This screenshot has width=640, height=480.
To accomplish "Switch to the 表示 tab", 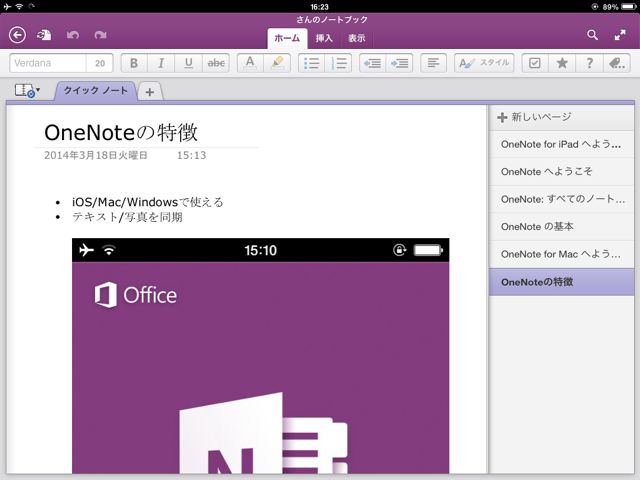I will 357,38.
